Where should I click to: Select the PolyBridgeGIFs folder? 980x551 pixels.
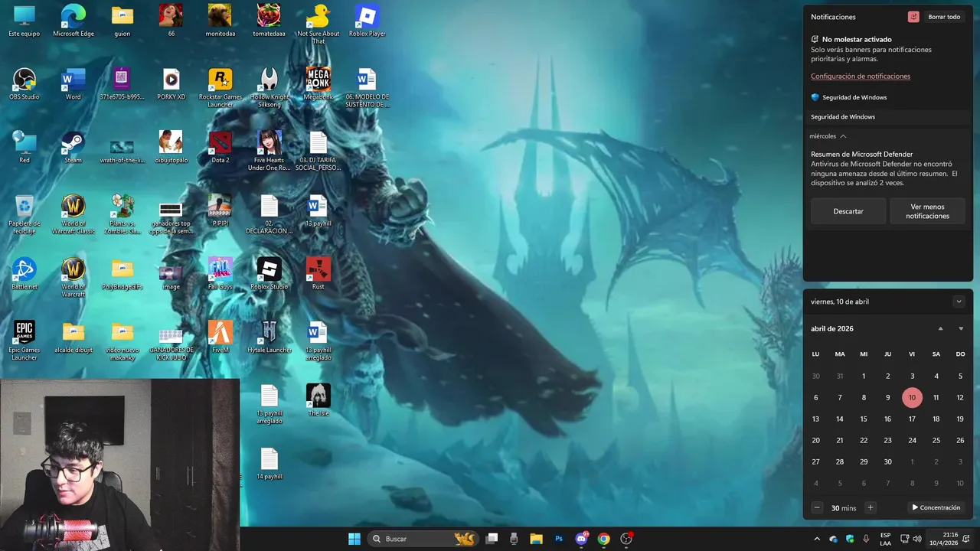(122, 273)
